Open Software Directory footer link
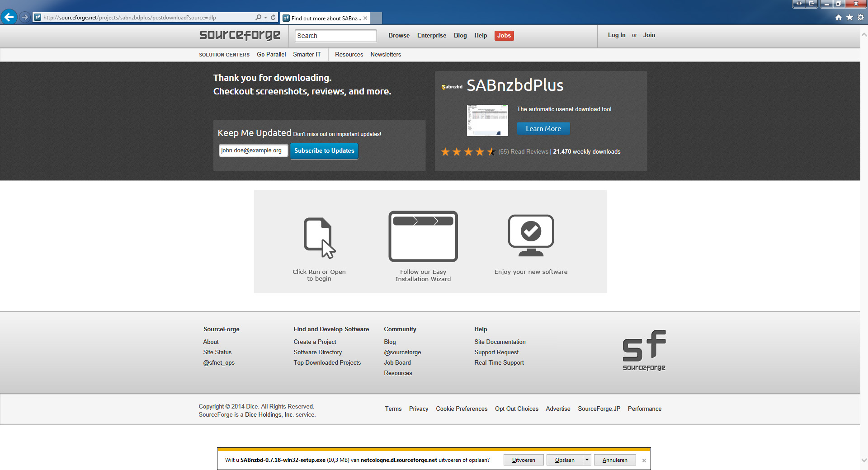This screenshot has height=470, width=868. point(317,352)
